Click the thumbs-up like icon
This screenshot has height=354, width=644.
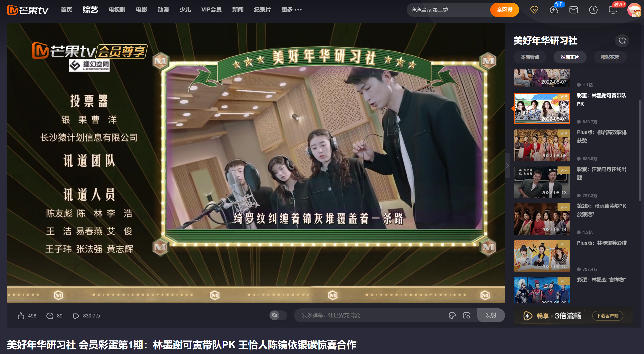coord(21,316)
